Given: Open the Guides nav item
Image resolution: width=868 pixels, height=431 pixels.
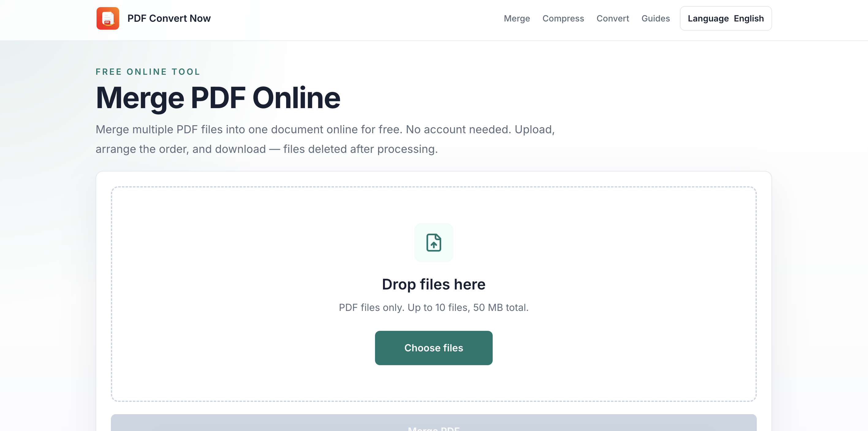Looking at the screenshot, I should click(x=655, y=18).
